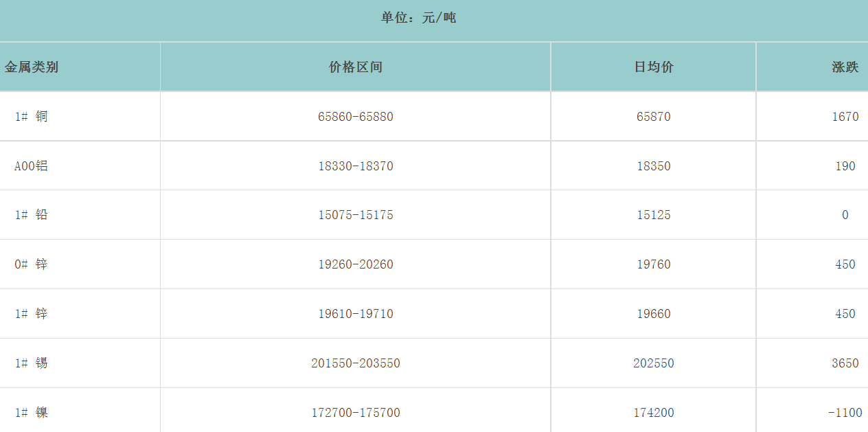
Task: Select the -1100 change value for nickel
Action: [845, 413]
